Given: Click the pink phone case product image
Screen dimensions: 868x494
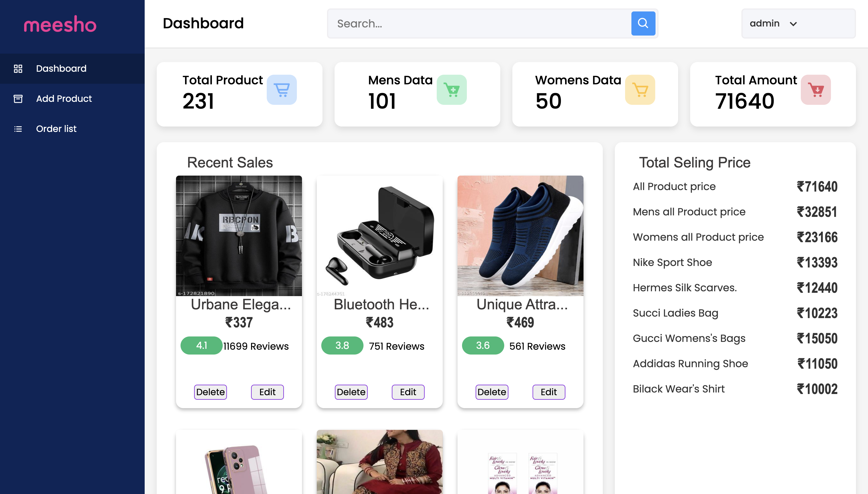Looking at the screenshot, I should click(239, 462).
